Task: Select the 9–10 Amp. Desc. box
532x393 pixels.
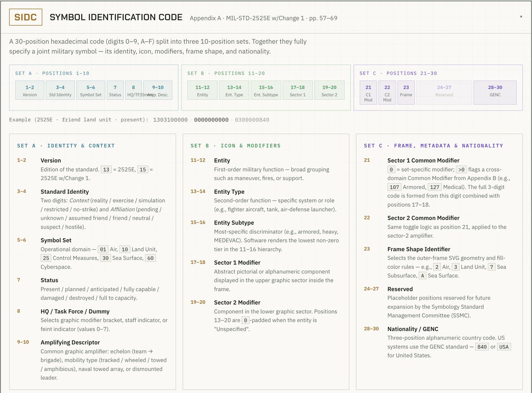Action: pos(158,90)
